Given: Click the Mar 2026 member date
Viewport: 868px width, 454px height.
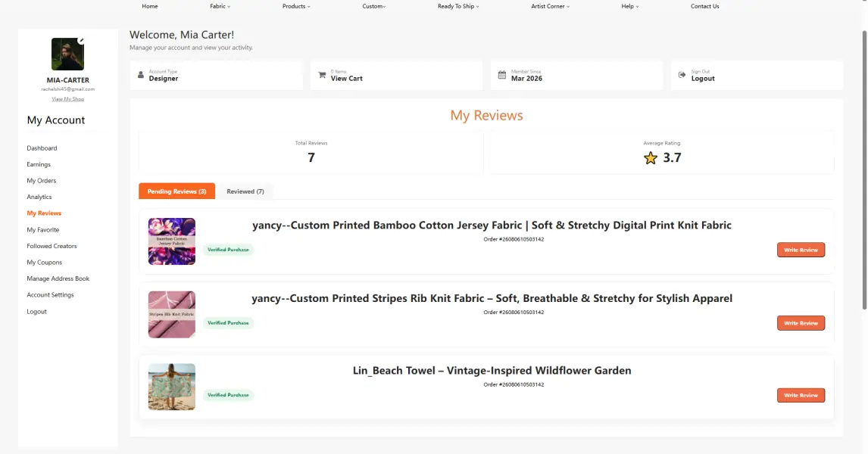Looking at the screenshot, I should tap(526, 79).
